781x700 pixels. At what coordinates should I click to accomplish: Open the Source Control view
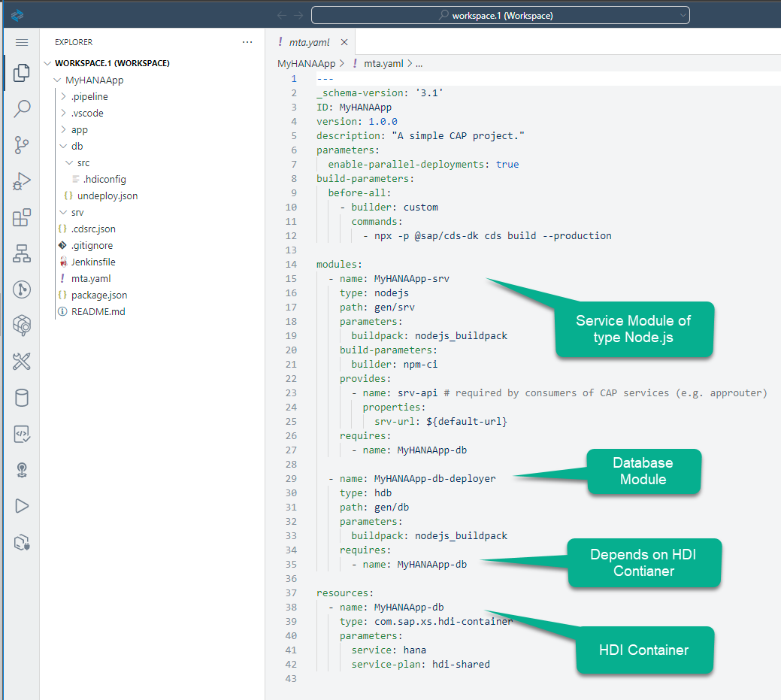tap(21, 145)
